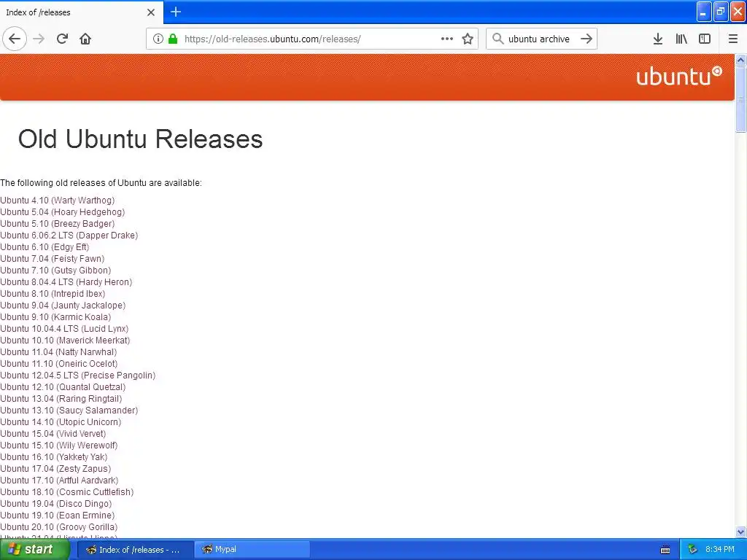
Task: Open the hamburger application menu
Action: tap(733, 39)
